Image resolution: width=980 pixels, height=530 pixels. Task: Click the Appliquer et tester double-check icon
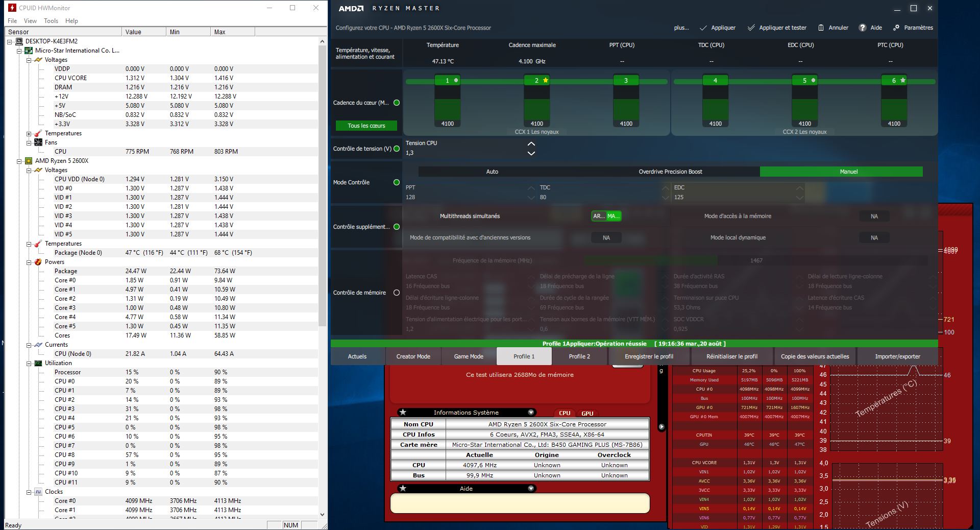751,28
